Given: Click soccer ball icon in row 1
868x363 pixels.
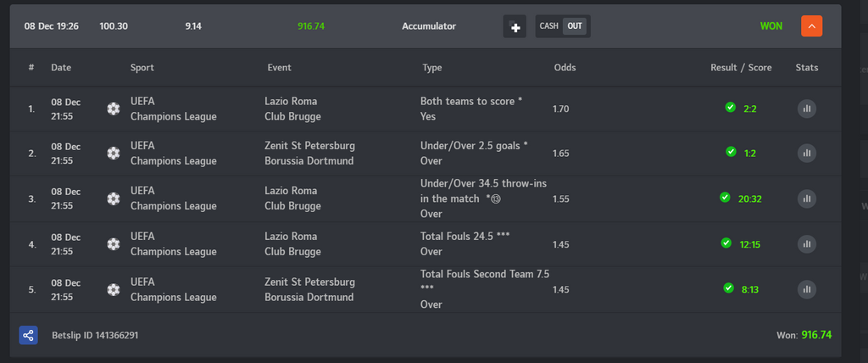Looking at the screenshot, I should 114,109.
